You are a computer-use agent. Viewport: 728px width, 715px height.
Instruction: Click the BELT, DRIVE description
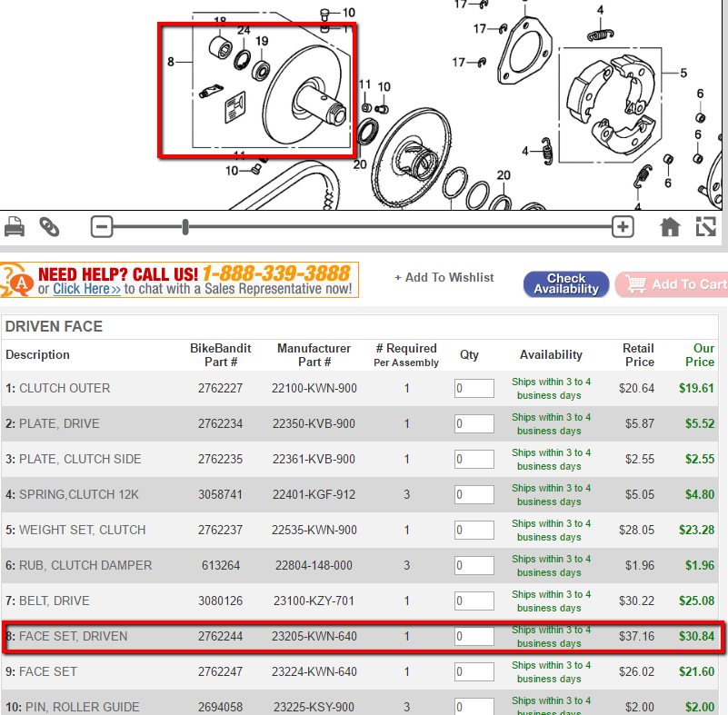click(54, 601)
